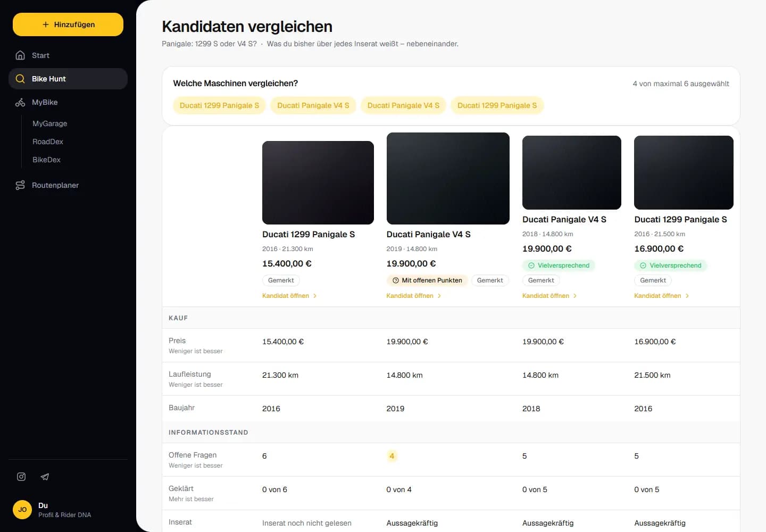Open the Du Profil & Rider DNA entry

click(68, 510)
